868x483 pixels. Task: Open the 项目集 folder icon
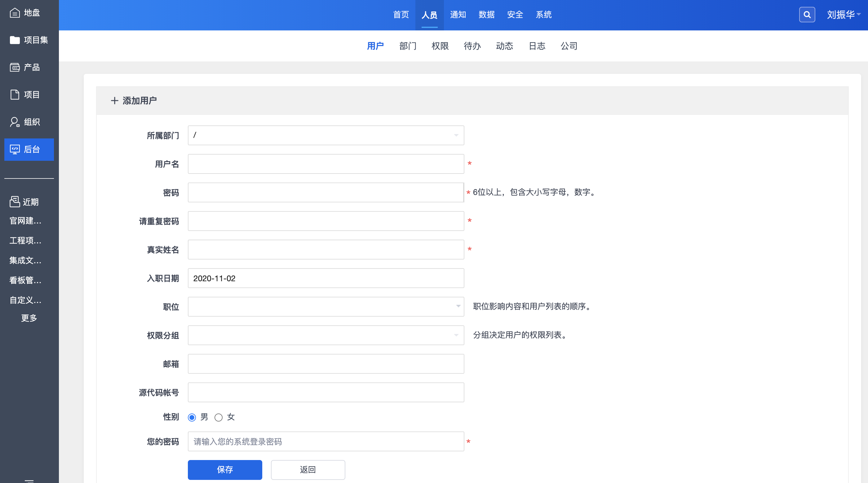[15, 40]
